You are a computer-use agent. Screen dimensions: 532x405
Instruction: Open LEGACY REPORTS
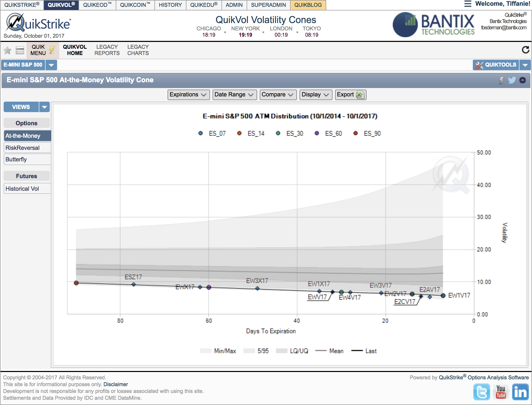(x=107, y=50)
